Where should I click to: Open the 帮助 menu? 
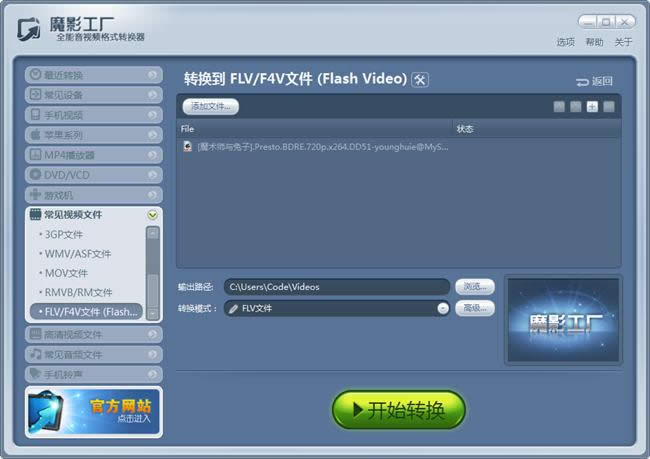click(x=594, y=42)
